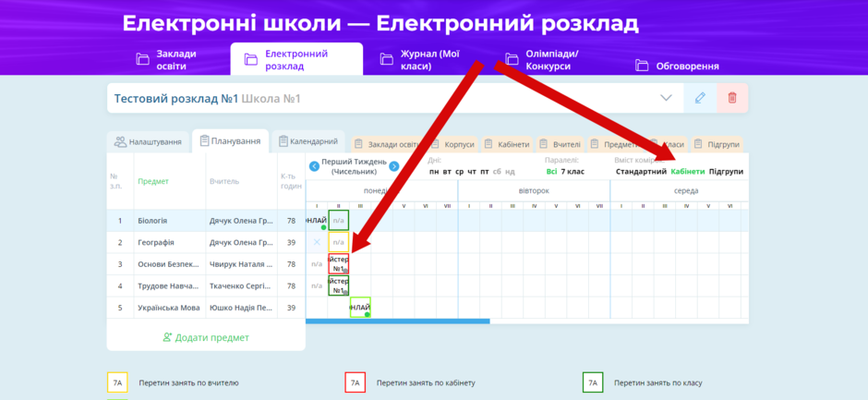Image resolution: width=868 pixels, height=400 pixels.
Task: Open the orange Заклади освіти reference tab
Action: pyautogui.click(x=388, y=144)
